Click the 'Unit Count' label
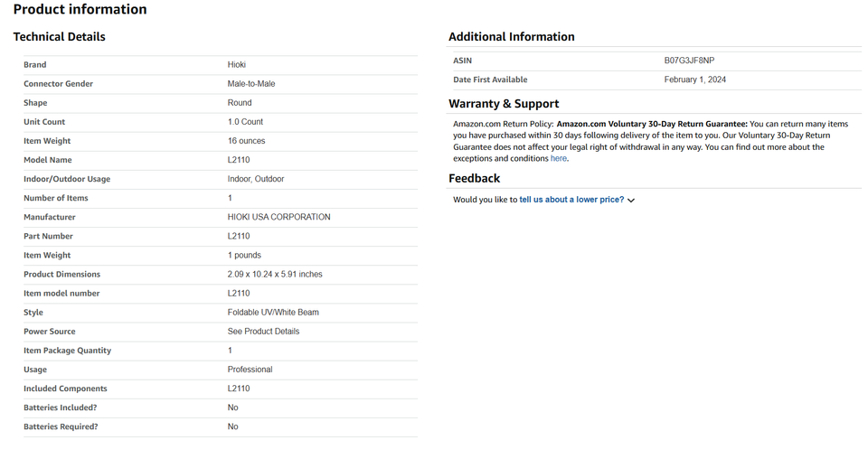 [x=44, y=122]
